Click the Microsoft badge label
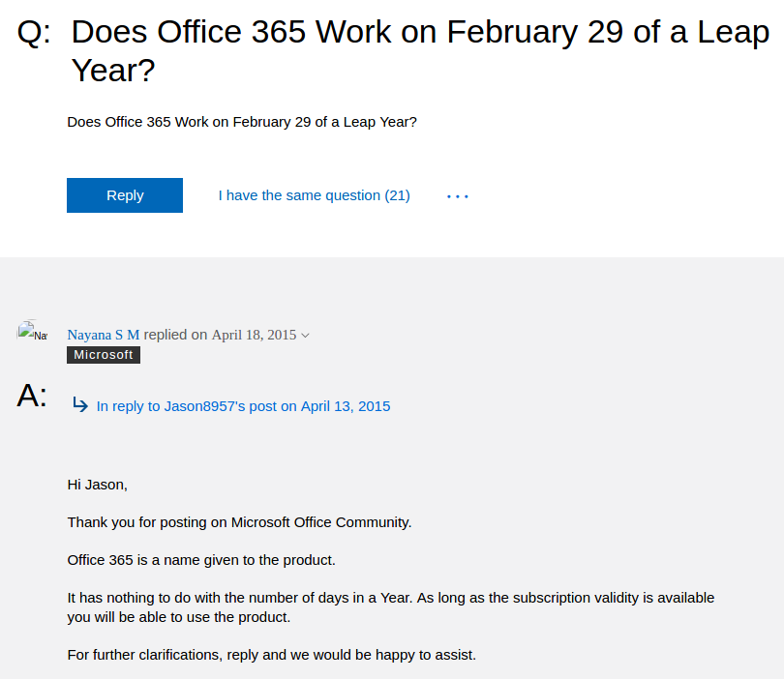The width and height of the screenshot is (784, 679). [104, 355]
